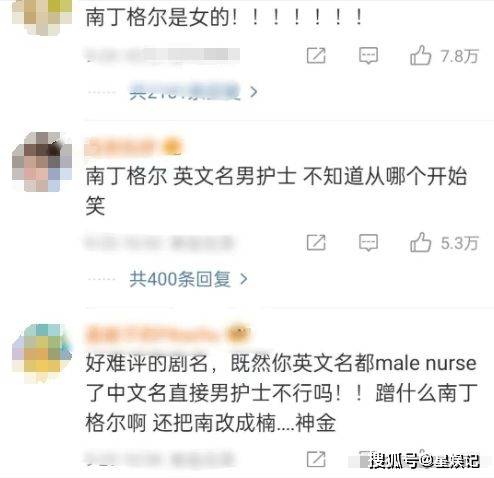The width and height of the screenshot is (494, 478).
Task: Open first commenter's pixelated avatar
Action: (42, 17)
